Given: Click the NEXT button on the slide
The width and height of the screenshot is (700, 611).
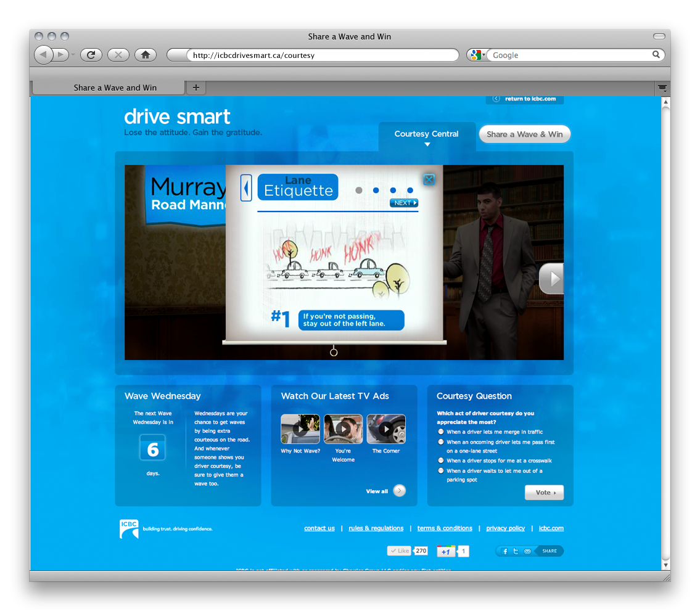Looking at the screenshot, I should pyautogui.click(x=404, y=203).
